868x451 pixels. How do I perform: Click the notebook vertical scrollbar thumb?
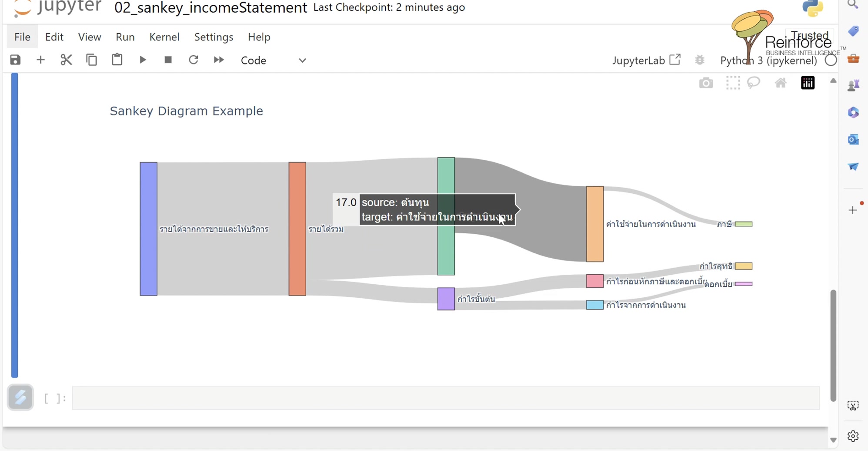tap(833, 345)
